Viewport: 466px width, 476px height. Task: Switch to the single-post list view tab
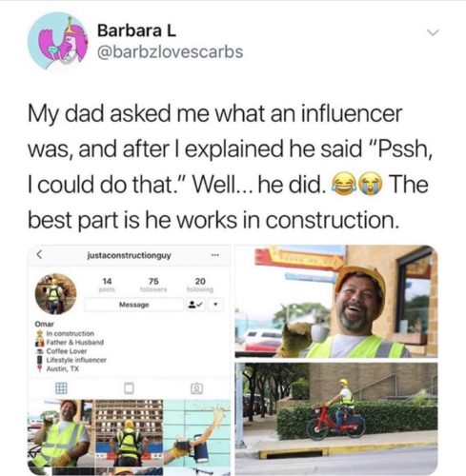(129, 388)
